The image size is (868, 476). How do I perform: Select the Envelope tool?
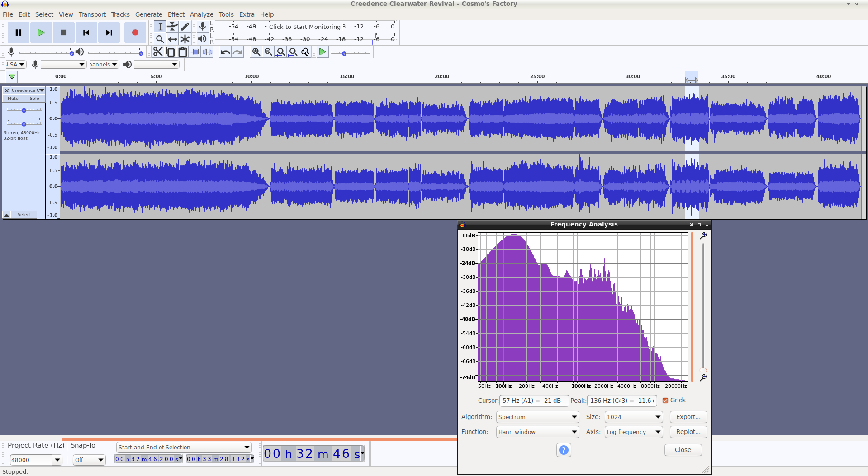[172, 27]
